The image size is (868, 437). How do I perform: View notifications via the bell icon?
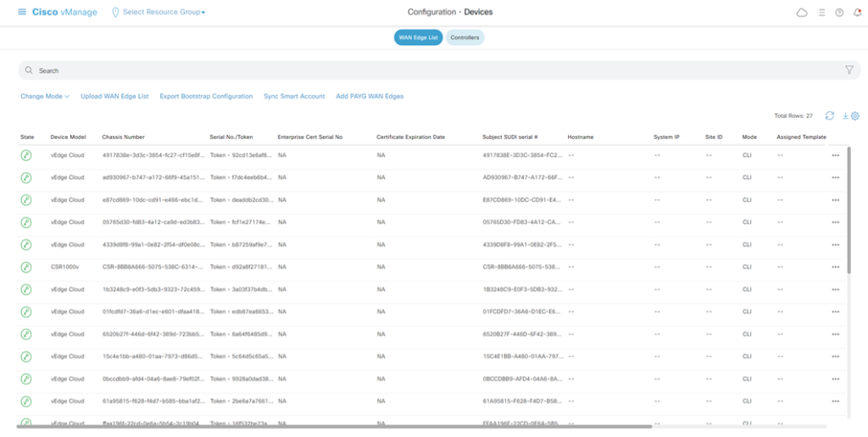(857, 13)
